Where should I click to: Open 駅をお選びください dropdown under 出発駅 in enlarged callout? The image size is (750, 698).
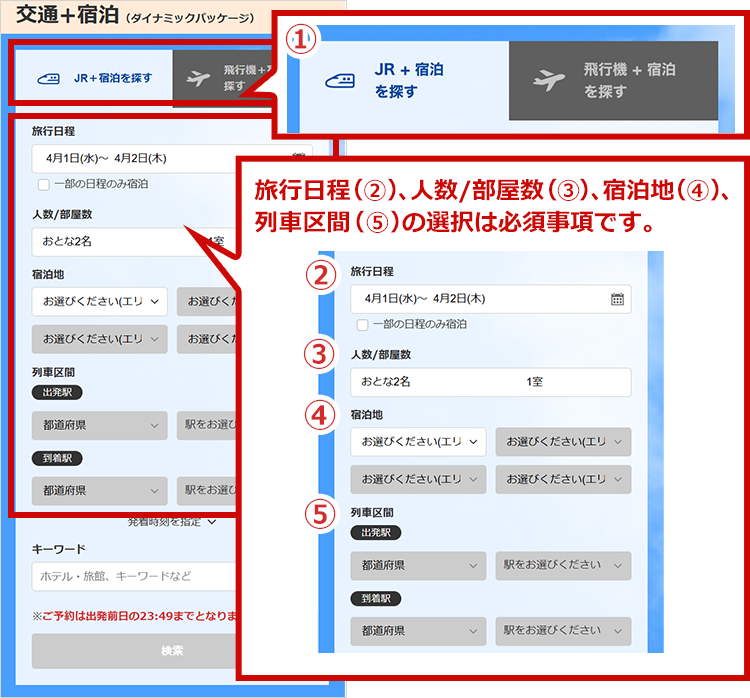pos(563,565)
